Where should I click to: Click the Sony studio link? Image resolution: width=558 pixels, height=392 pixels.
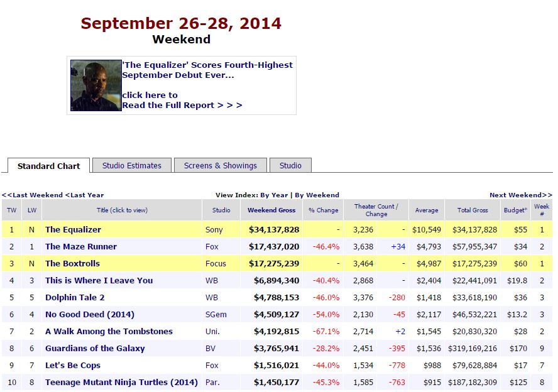(214, 230)
